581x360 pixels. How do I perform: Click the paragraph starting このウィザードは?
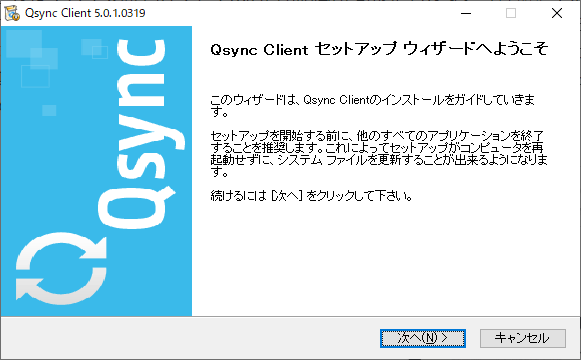point(372,106)
